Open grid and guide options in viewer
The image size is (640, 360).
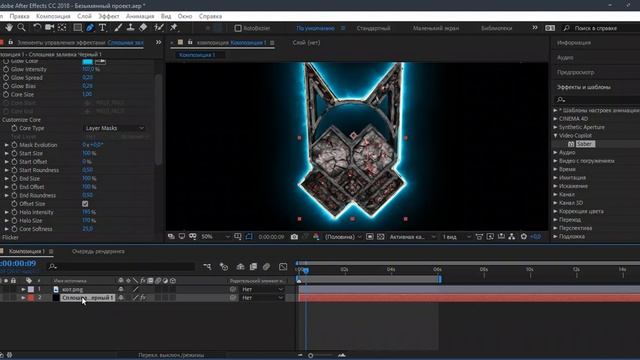click(x=238, y=237)
